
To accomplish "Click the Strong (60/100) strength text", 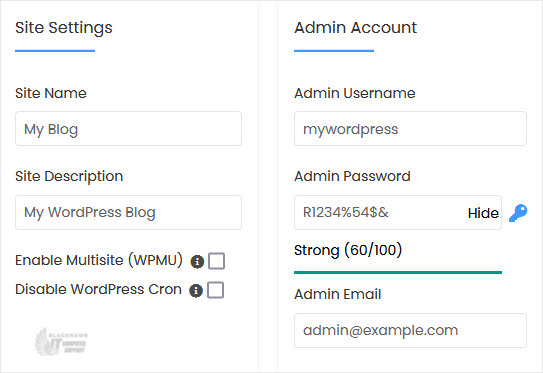I will [x=348, y=250].
